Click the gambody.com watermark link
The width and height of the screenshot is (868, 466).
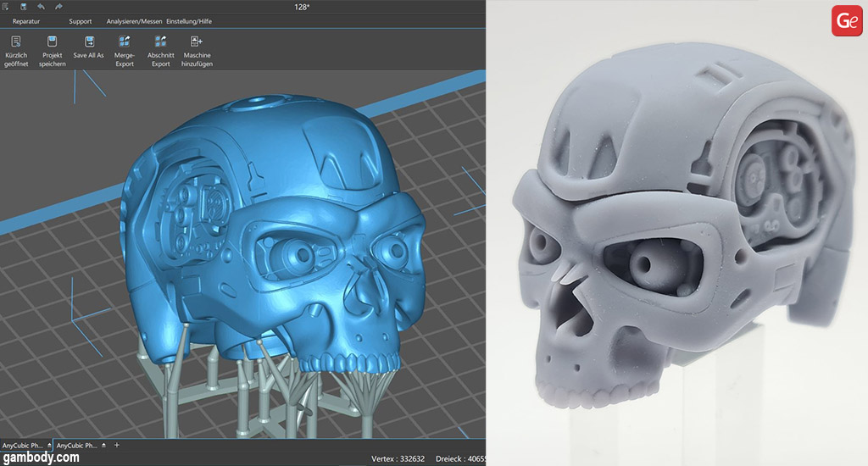coord(40,458)
